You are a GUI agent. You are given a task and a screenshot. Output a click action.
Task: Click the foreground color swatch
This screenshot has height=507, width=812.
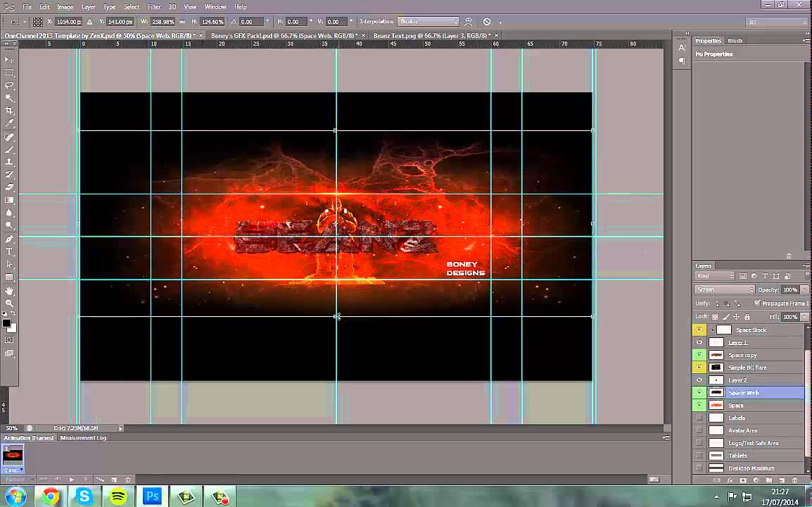click(6, 323)
